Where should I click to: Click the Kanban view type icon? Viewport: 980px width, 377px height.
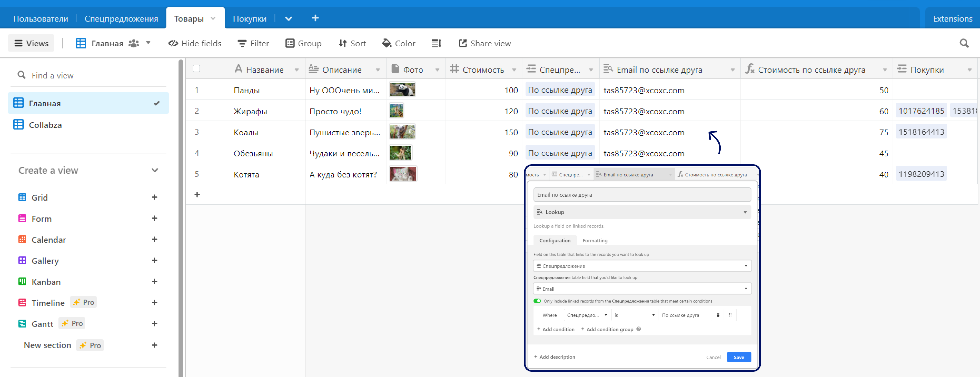pos(22,281)
